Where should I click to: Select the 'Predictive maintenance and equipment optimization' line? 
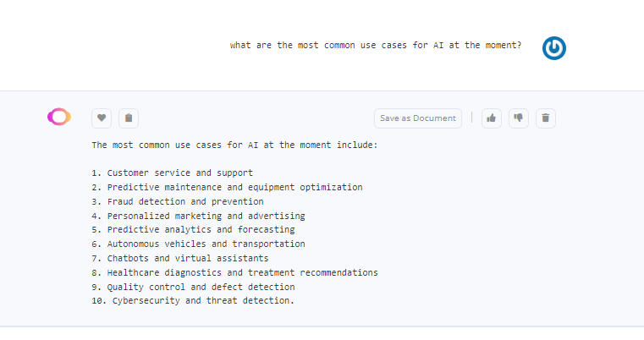227,187
